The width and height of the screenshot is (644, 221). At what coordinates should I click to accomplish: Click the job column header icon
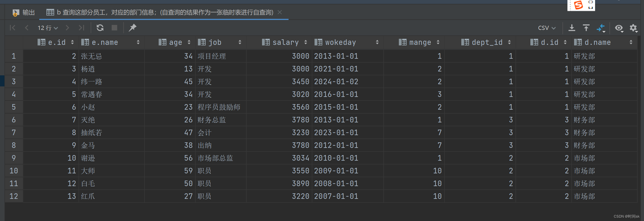coord(202,42)
